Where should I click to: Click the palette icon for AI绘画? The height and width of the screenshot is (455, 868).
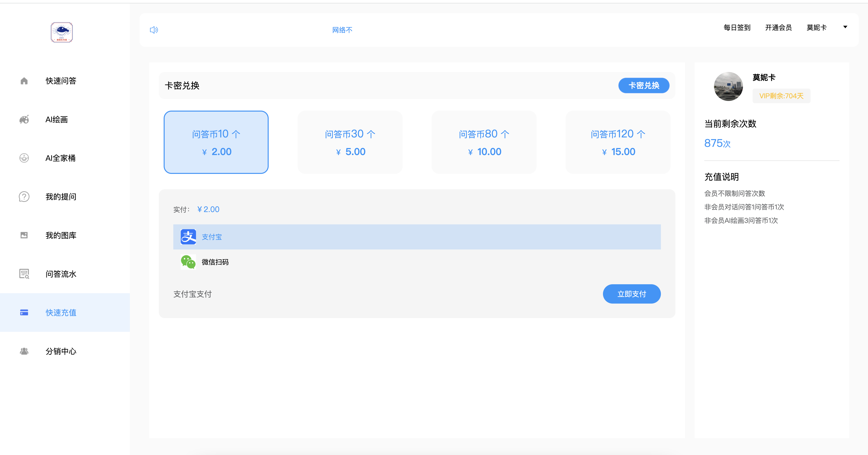click(24, 119)
